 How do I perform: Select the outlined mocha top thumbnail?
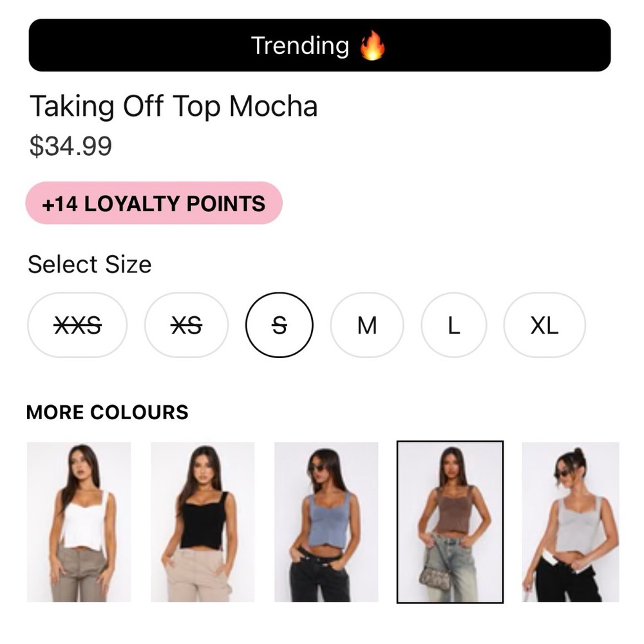[450, 522]
